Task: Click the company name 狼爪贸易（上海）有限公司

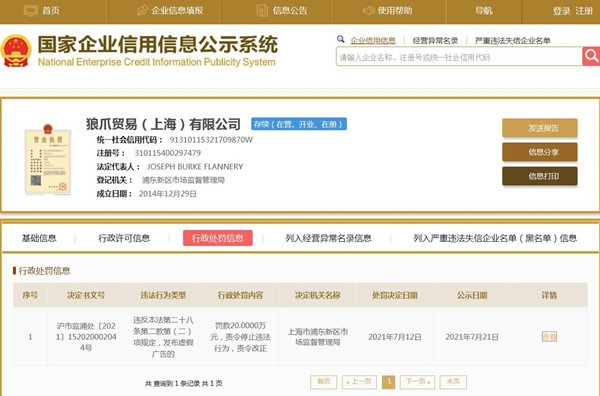Action: (x=163, y=124)
